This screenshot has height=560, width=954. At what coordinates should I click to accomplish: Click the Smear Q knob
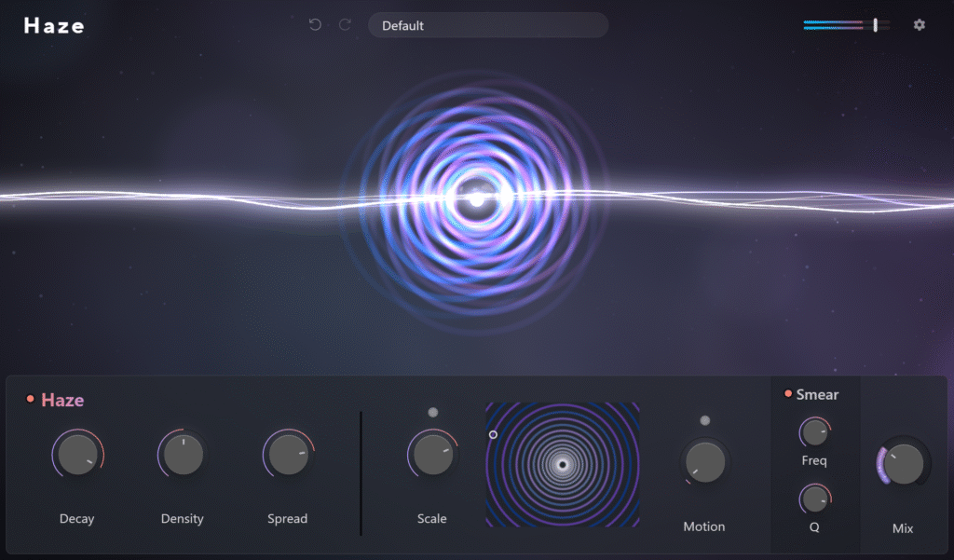click(814, 499)
